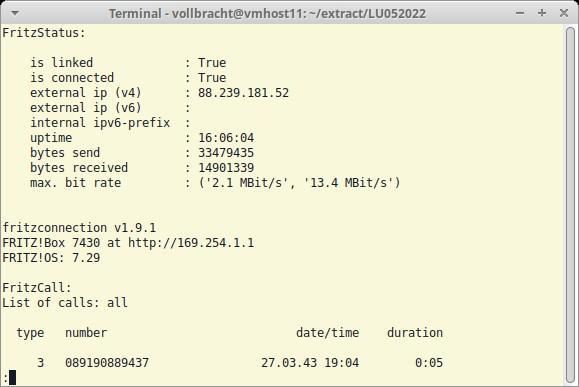Open the window menu arrow in title bar
Viewport: 579px width, 387px height.
pyautogui.click(x=15, y=13)
